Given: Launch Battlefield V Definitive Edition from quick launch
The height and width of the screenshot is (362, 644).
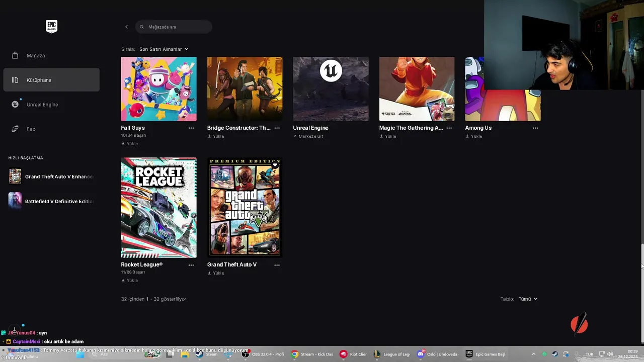Looking at the screenshot, I should (51, 201).
